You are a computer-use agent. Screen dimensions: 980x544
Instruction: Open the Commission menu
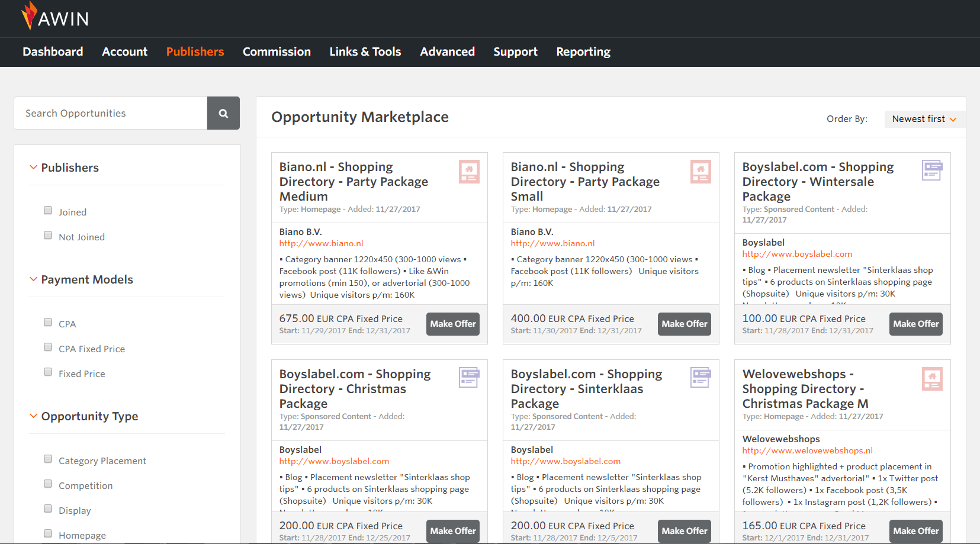point(277,52)
